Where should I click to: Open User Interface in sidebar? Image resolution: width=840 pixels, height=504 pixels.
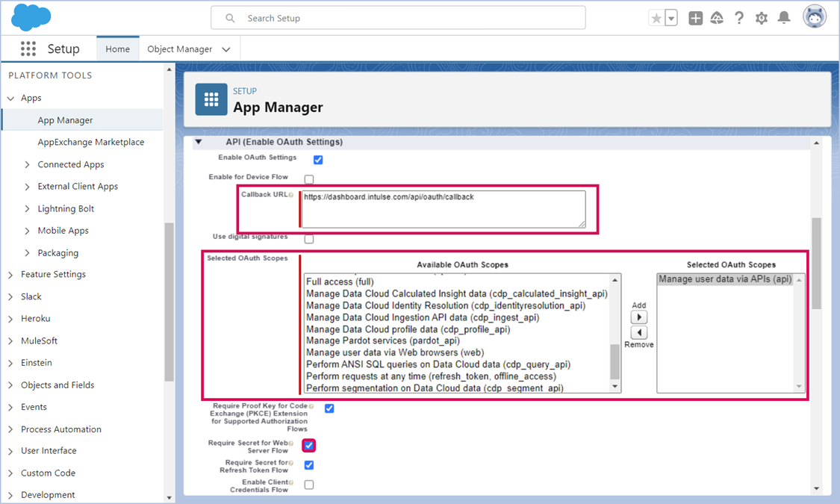pyautogui.click(x=49, y=451)
